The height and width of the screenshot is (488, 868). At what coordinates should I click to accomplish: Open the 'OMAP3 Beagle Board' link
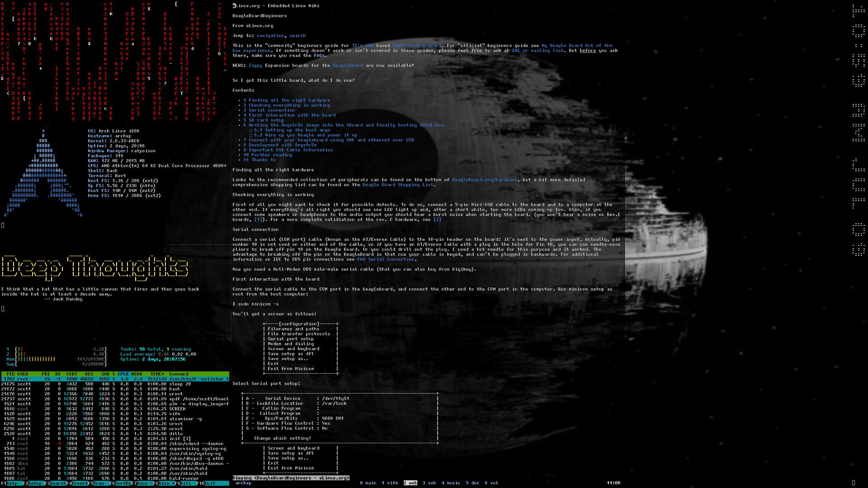pyautogui.click(x=417, y=46)
